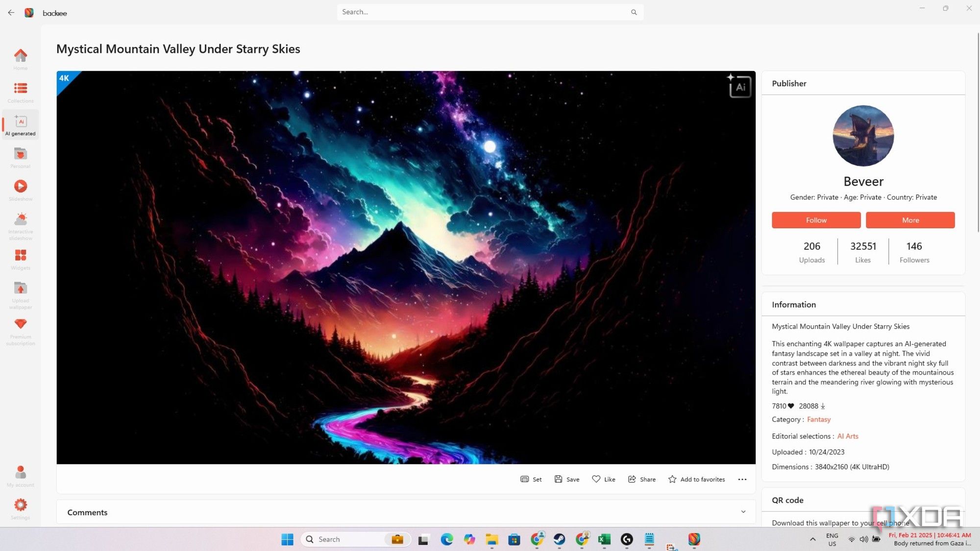Click the back arrow in title bar
980x551 pixels.
(11, 13)
